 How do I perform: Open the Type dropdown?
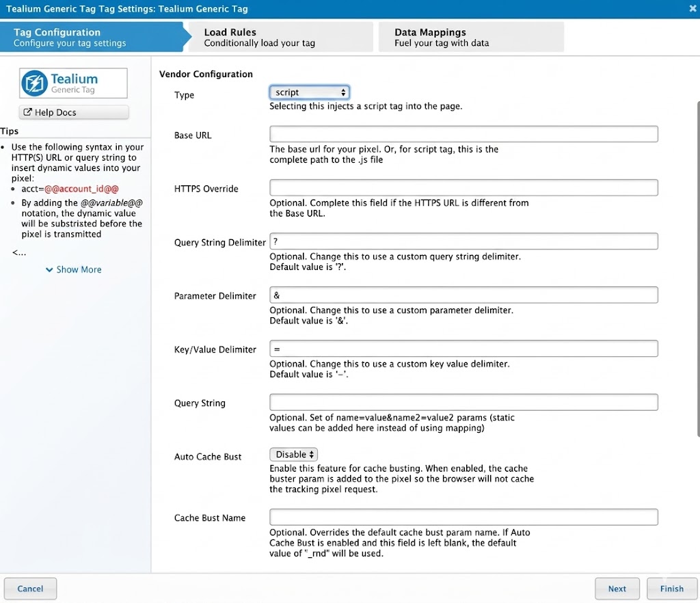coord(310,92)
